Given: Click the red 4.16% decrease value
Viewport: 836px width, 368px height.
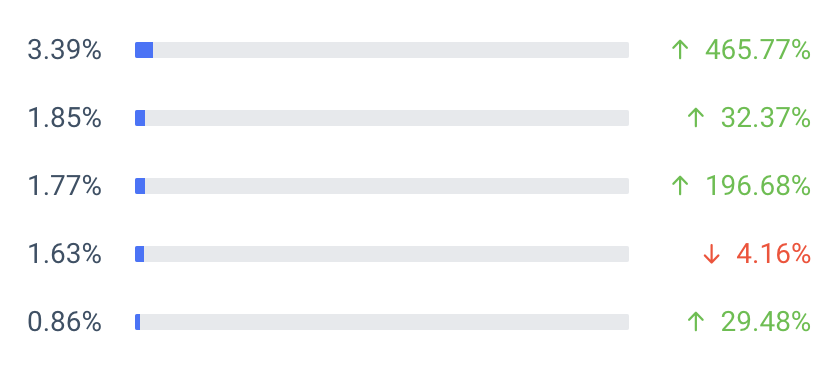Looking at the screenshot, I should click(774, 254).
